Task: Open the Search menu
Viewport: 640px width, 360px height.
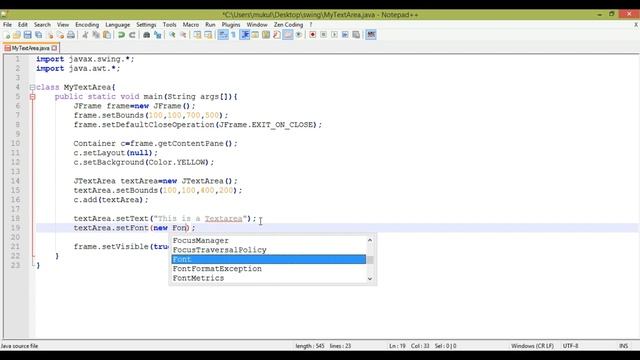Action: pyautogui.click(x=42, y=24)
